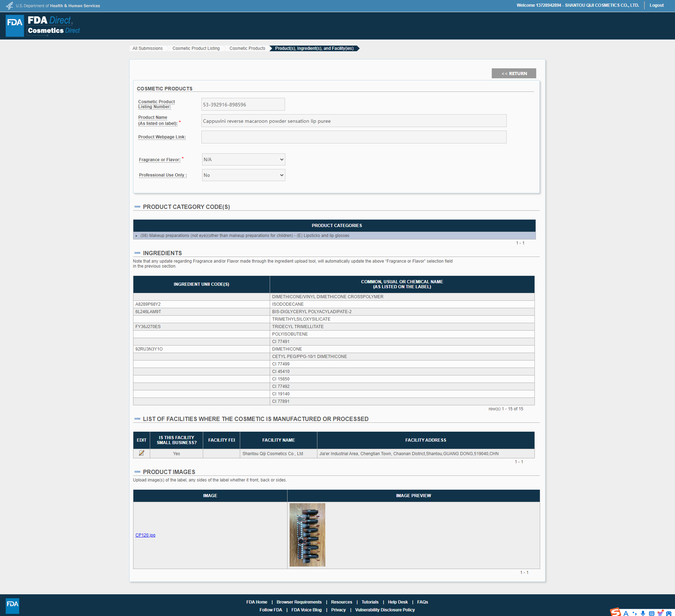675x616 pixels.
Task: Go to All Submissions breadcrumb
Action: tap(147, 48)
